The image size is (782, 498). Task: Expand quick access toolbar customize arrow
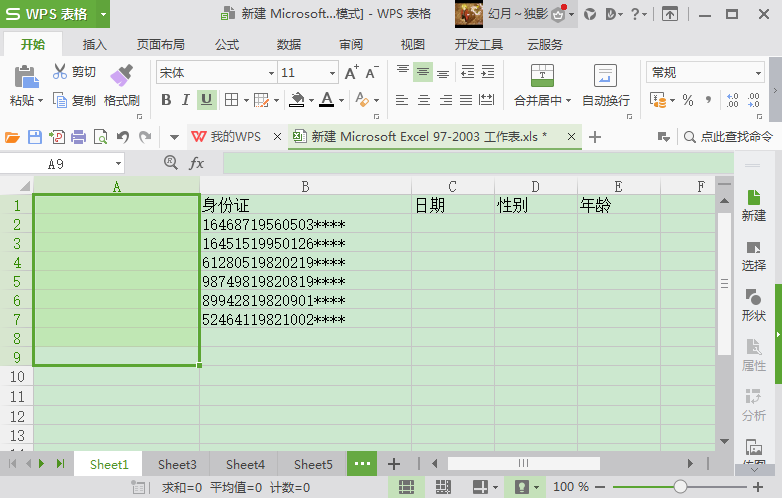point(174,137)
